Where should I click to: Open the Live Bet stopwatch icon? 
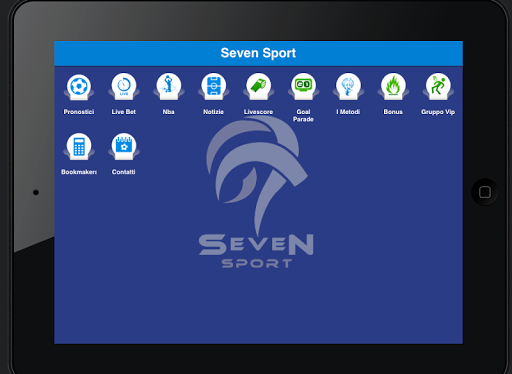(x=124, y=87)
